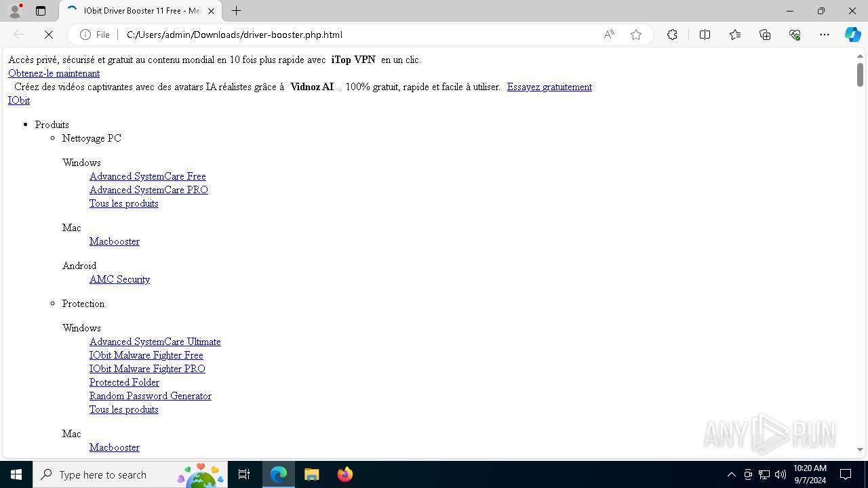868x488 pixels.
Task: Open File Explorer from taskbar
Action: 311,474
